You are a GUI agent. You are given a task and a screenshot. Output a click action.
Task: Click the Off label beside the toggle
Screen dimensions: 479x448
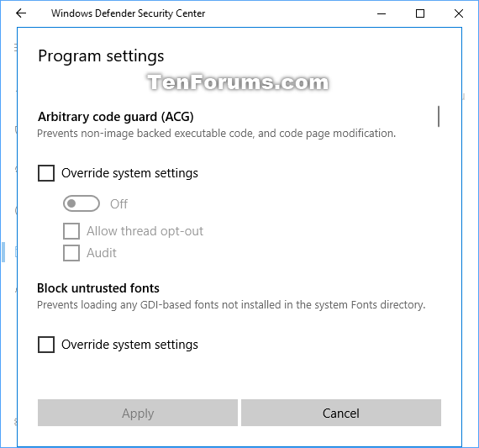pos(118,204)
